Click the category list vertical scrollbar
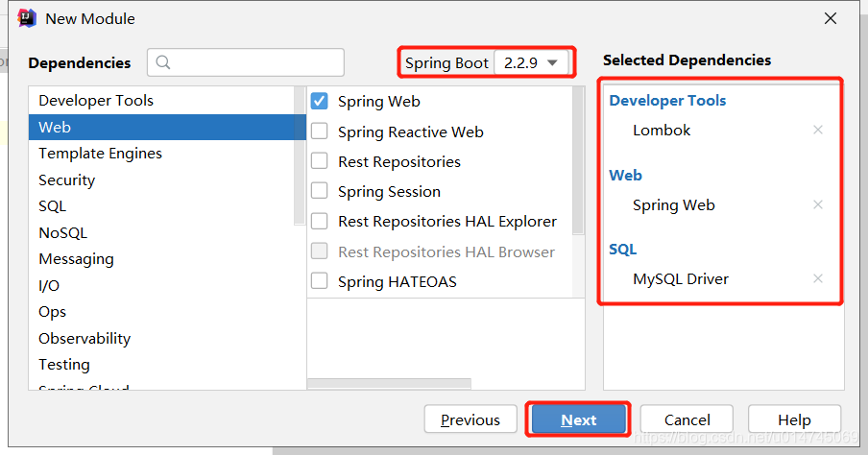Image resolution: width=868 pixels, height=455 pixels. click(x=300, y=155)
